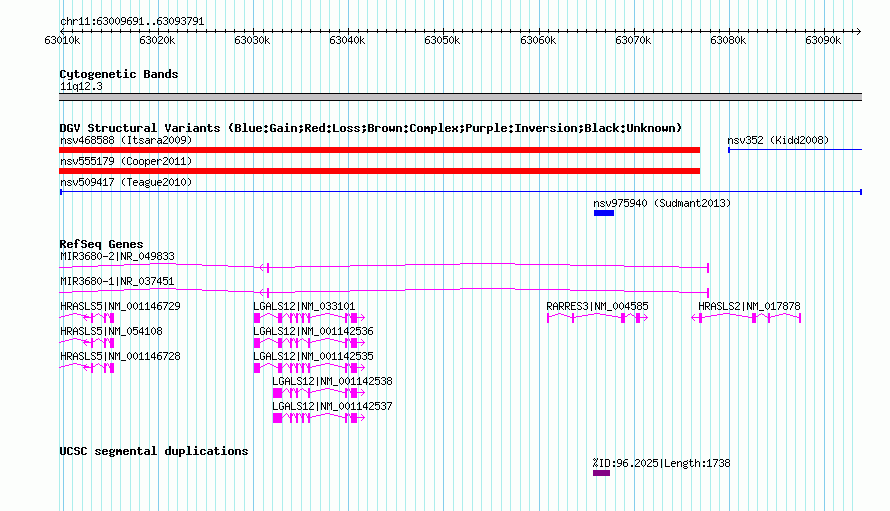Click the HRASLS2 transcript glyph
Viewport: 890px width, 511px height.
pyautogui.click(x=746, y=318)
